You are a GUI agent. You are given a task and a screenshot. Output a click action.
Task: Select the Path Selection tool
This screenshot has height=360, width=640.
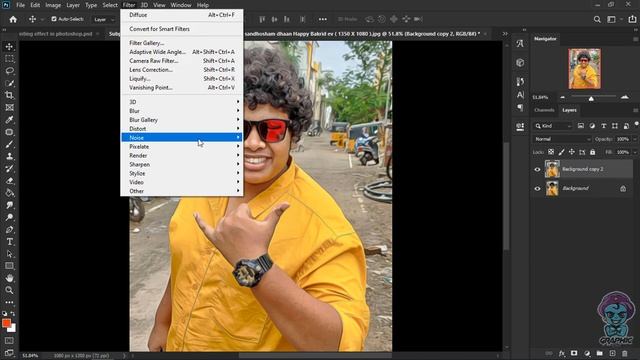pyautogui.click(x=9, y=254)
